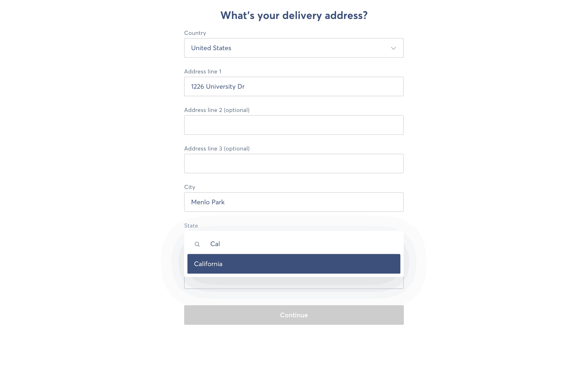The width and height of the screenshot is (588, 367).
Task: Expand the Country chevron arrow
Action: click(393, 48)
